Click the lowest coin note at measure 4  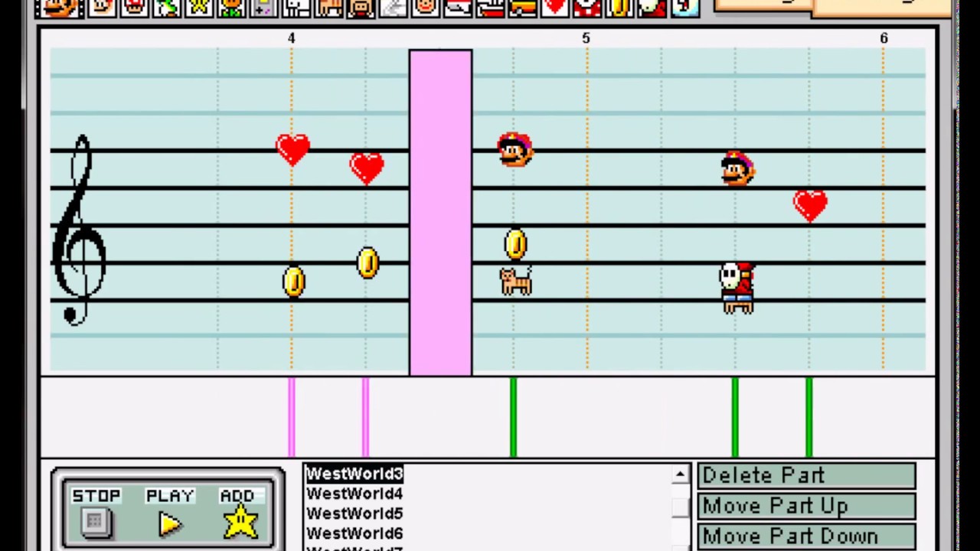294,282
